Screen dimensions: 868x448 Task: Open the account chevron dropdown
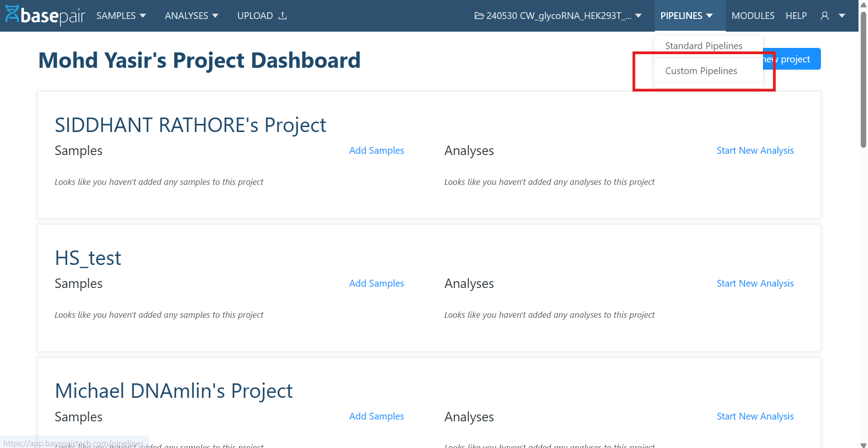(843, 15)
